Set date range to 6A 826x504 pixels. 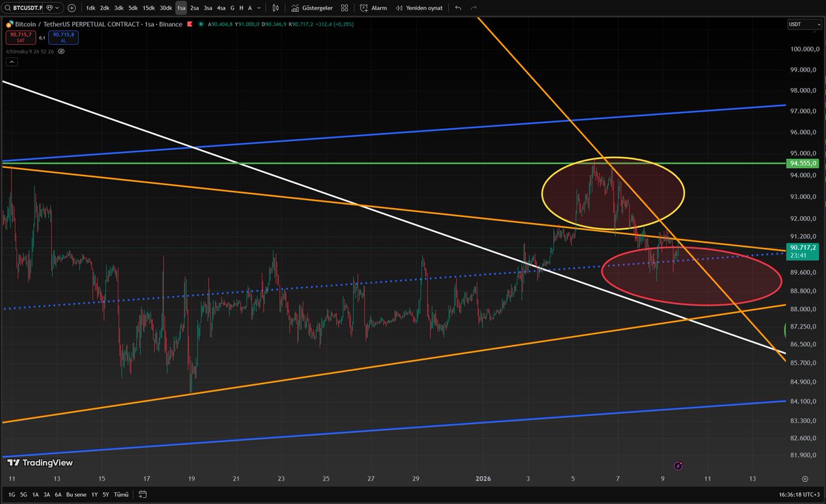58,494
